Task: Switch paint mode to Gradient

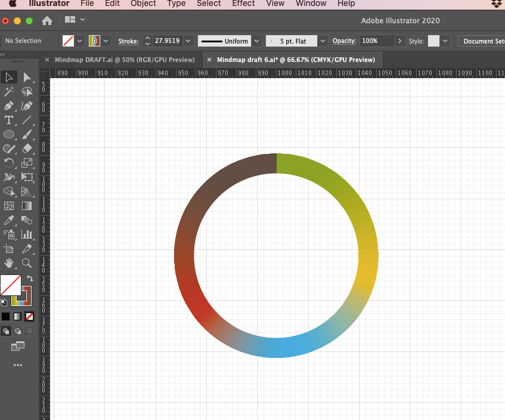Action: 17,316
